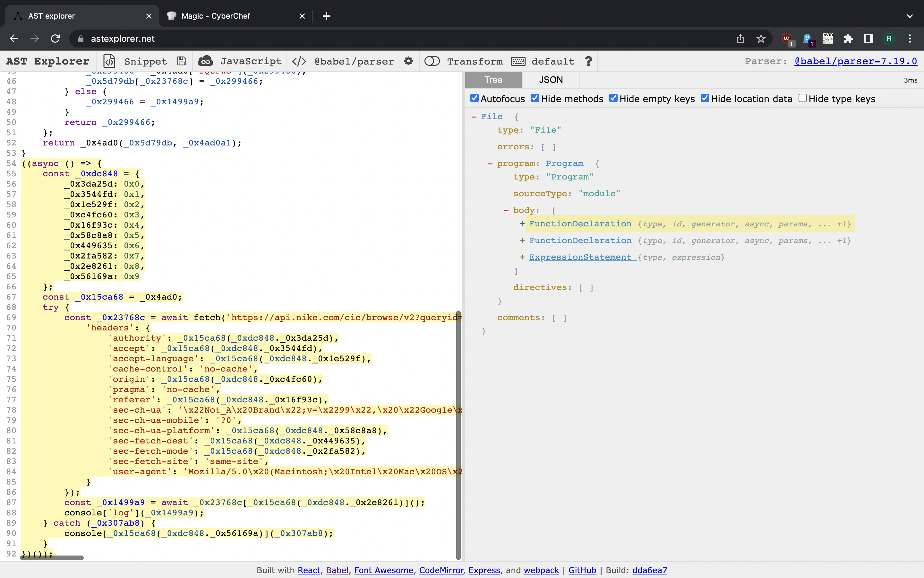Close the Magic - CyberChef tab
The image size is (924, 578).
(302, 16)
